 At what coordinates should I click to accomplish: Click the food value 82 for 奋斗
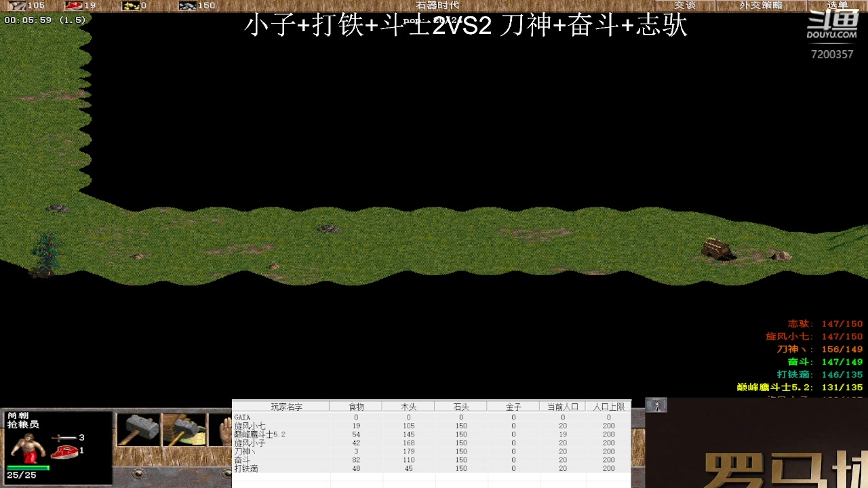[x=356, y=460]
